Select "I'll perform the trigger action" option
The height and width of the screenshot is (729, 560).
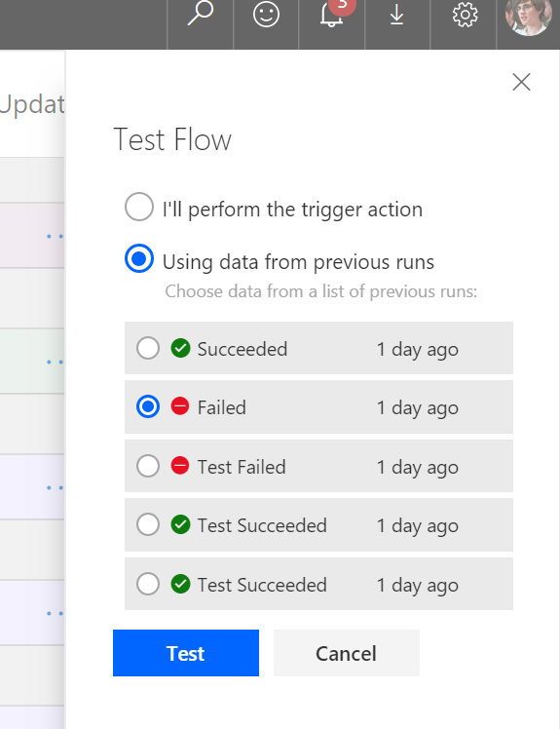click(139, 207)
